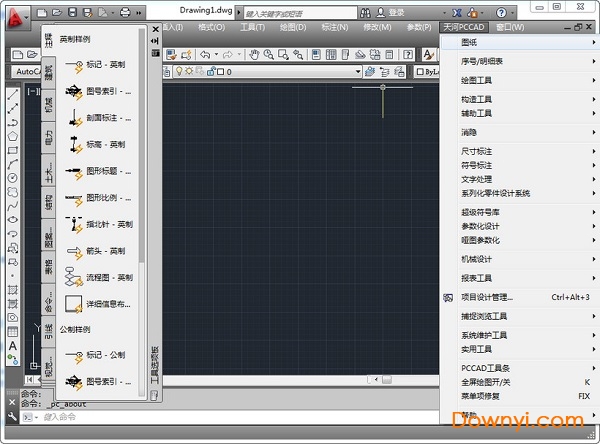Click the New file icon in quick access toolbar
Image resolution: width=600 pixels, height=444 pixels.
point(42,13)
